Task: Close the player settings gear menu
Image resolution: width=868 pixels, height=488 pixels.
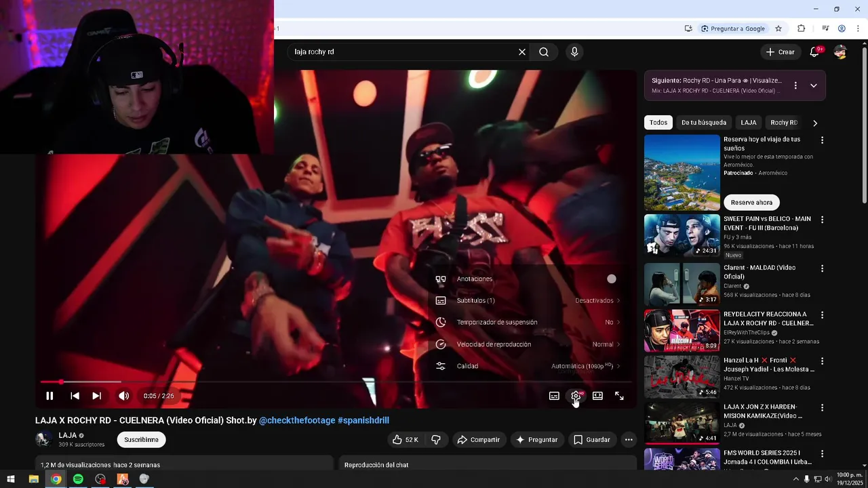Action: click(x=576, y=396)
